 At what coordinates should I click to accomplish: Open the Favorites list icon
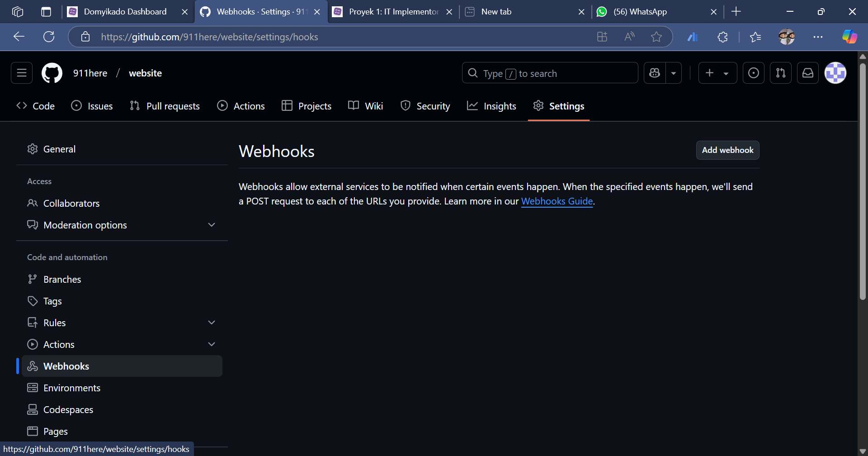coord(755,37)
